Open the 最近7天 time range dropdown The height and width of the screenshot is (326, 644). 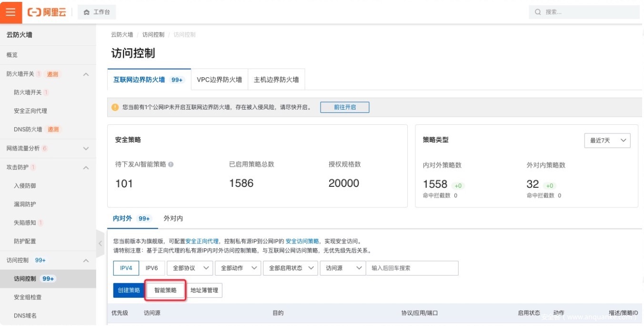(x=607, y=141)
